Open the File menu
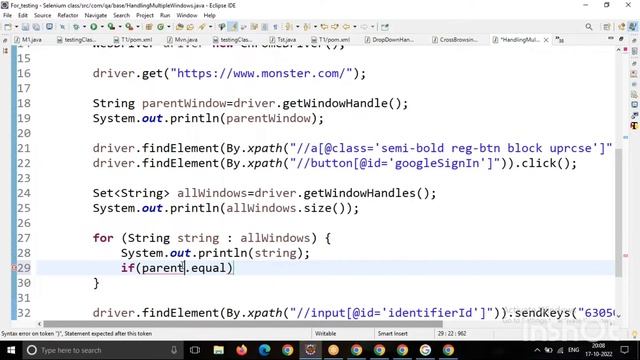 tap(7, 15)
